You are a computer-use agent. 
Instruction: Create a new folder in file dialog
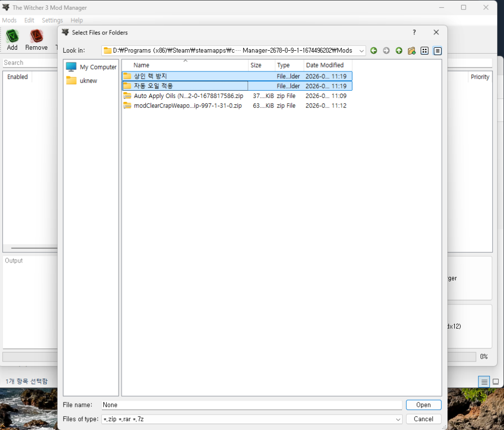click(412, 51)
